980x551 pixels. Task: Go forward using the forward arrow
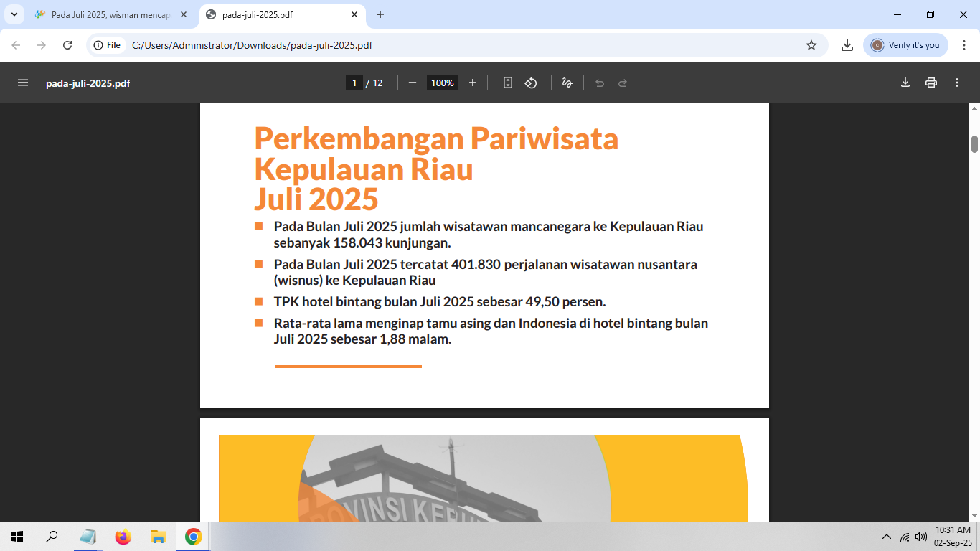click(x=42, y=45)
